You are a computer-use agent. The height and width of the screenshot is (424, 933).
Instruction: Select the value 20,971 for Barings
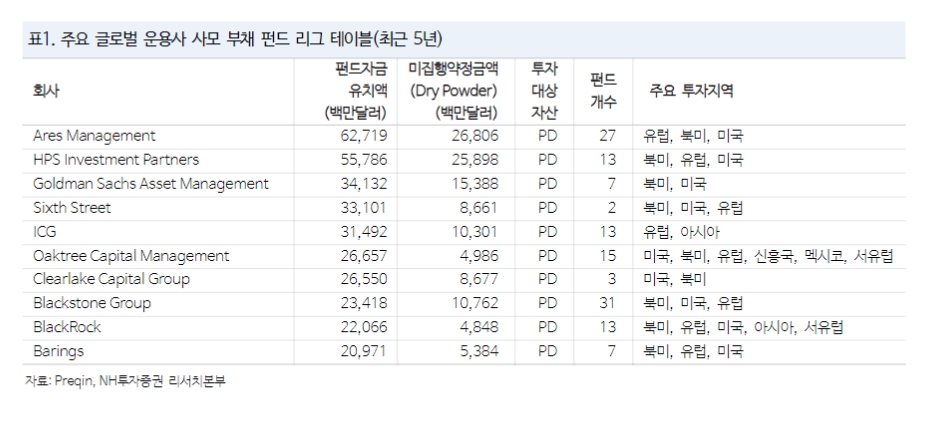pyautogui.click(x=364, y=351)
